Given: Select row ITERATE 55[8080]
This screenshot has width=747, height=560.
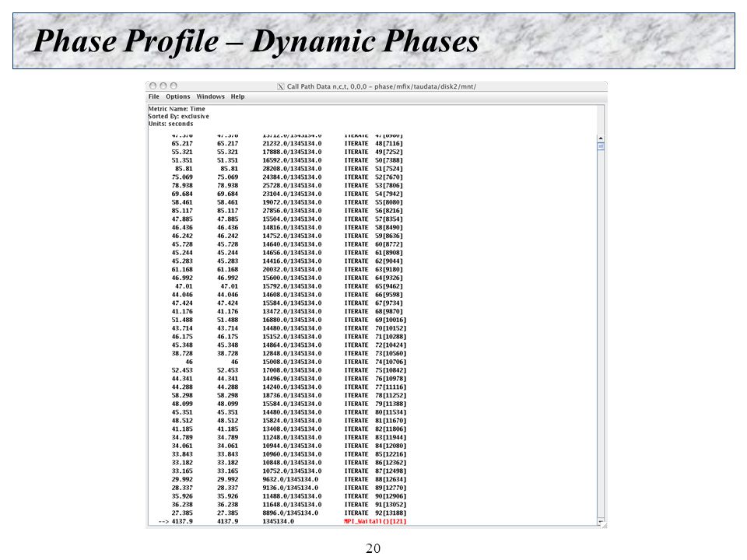Looking at the screenshot, I should (x=287, y=202).
